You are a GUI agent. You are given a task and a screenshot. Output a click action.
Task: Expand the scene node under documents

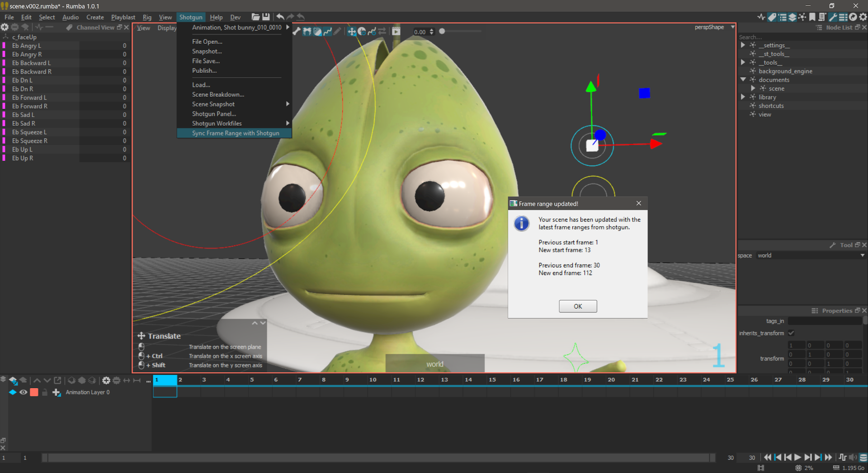pos(753,89)
